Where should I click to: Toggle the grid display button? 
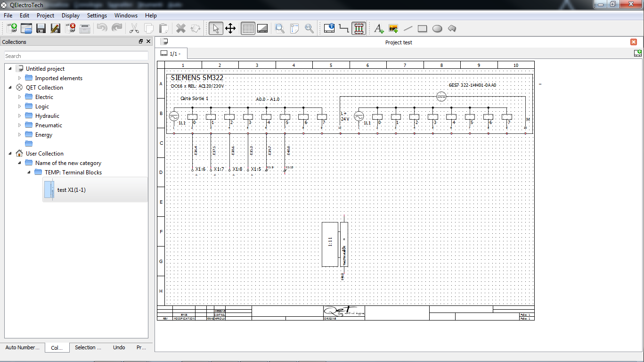[x=248, y=28]
